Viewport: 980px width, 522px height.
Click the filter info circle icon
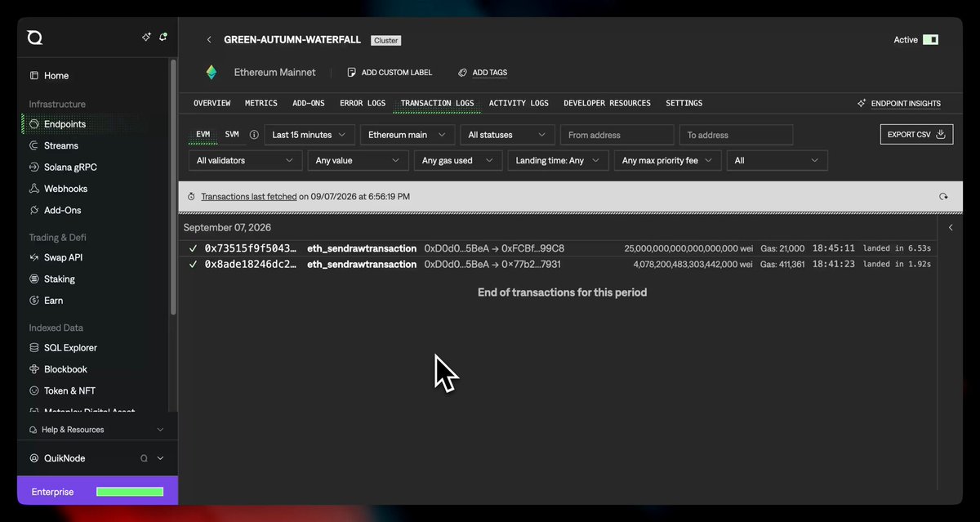[254, 135]
